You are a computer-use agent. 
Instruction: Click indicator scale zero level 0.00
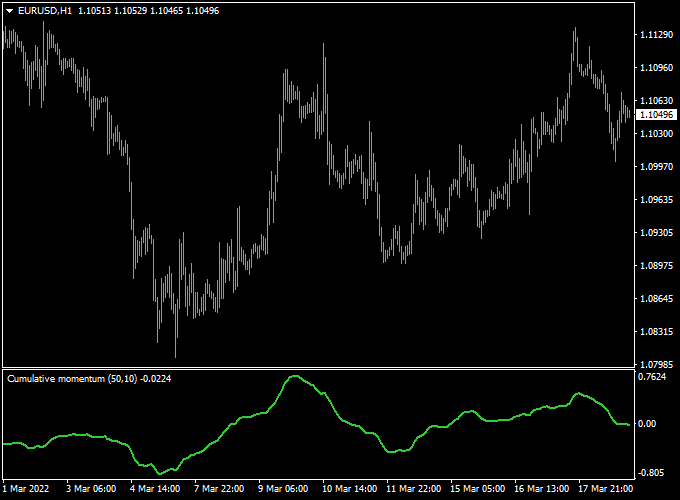(647, 424)
